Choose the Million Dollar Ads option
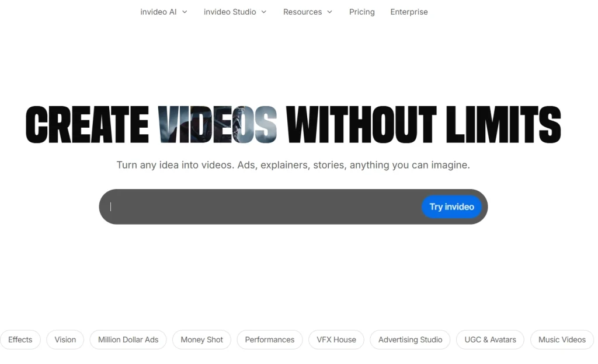This screenshot has height=364, width=598. click(128, 339)
